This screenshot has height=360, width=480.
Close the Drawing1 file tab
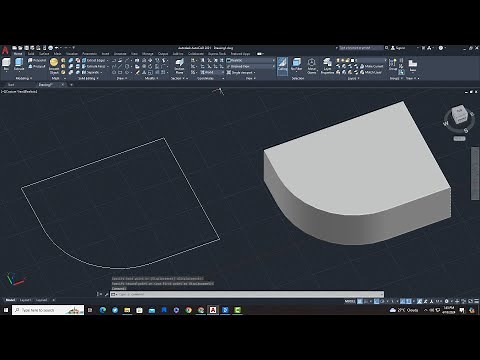click(x=62, y=85)
